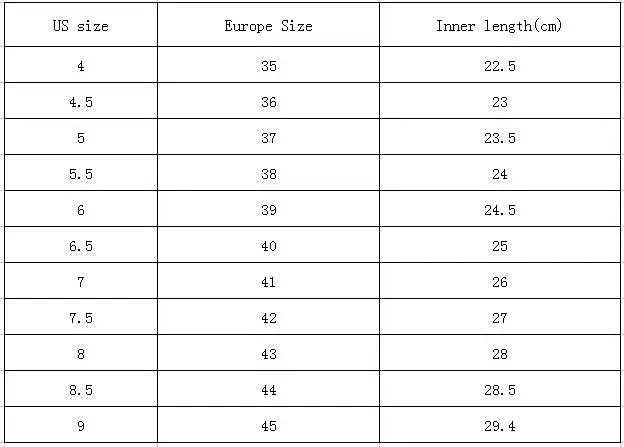
Task: Click the "Europe Size" column header
Action: click(x=268, y=26)
